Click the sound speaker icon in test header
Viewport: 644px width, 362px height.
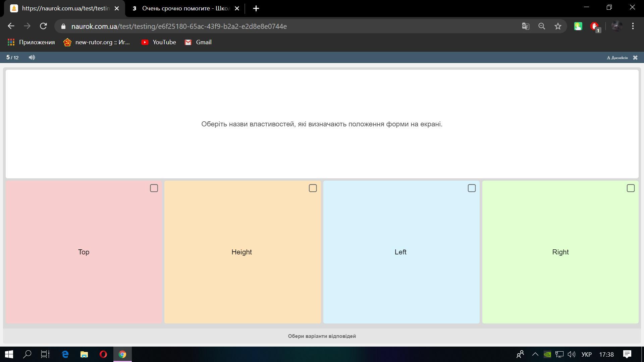[32, 58]
